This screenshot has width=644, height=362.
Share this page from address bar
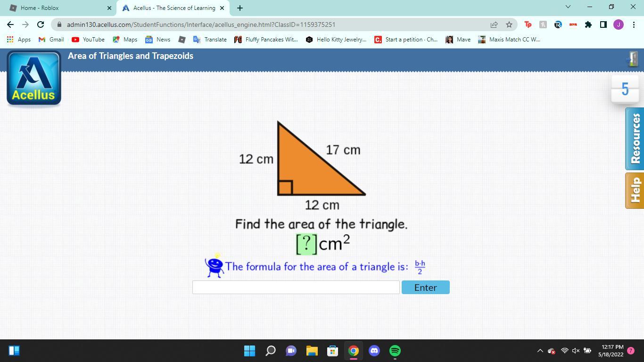coord(494,25)
